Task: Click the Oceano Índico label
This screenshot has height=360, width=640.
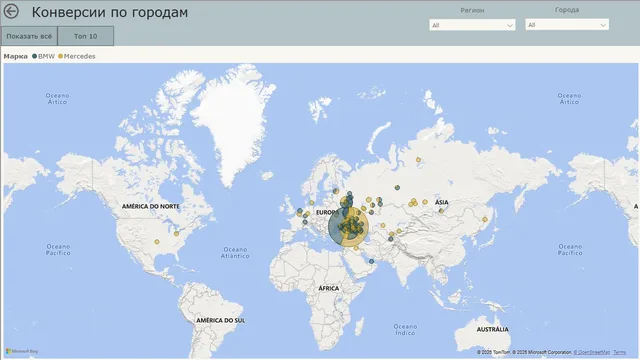Action: 405,330
